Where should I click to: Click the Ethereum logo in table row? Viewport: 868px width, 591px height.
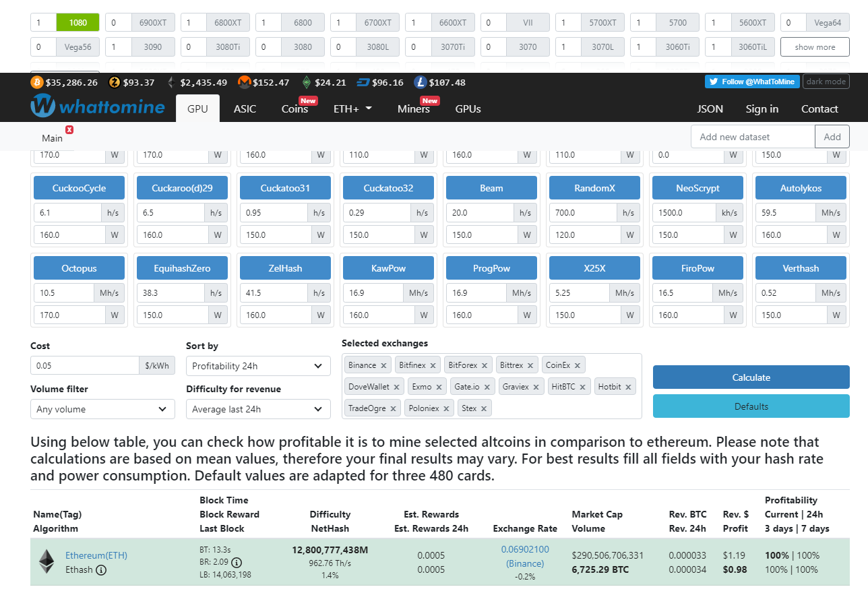(46, 561)
